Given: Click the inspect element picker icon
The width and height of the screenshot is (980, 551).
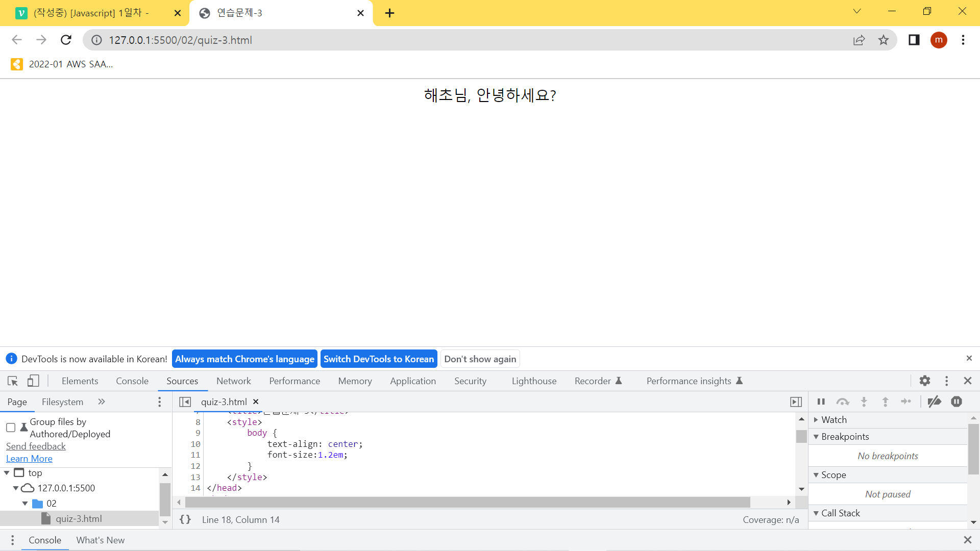Looking at the screenshot, I should click(x=13, y=381).
